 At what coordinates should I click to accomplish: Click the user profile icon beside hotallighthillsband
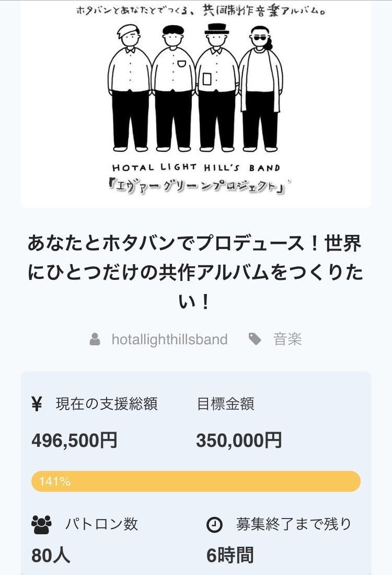click(95, 340)
